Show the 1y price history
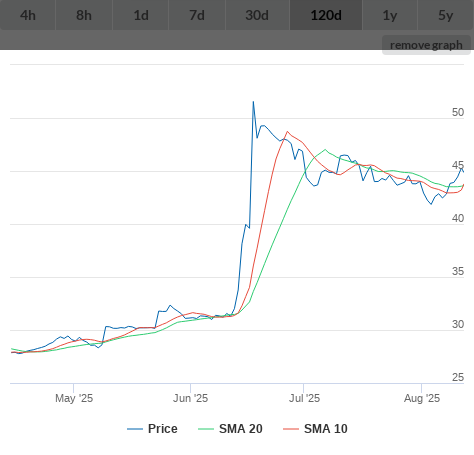The height and width of the screenshot is (455, 474). point(390,15)
